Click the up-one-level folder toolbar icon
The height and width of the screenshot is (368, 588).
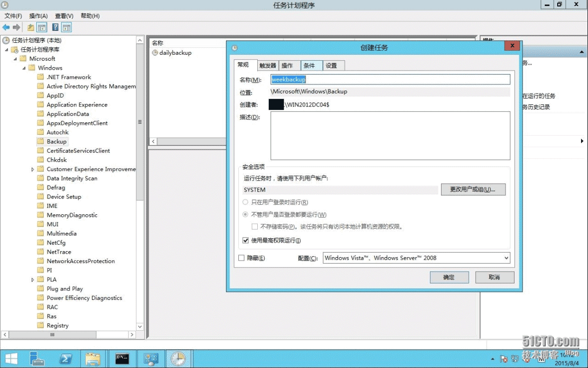pyautogui.click(x=31, y=27)
